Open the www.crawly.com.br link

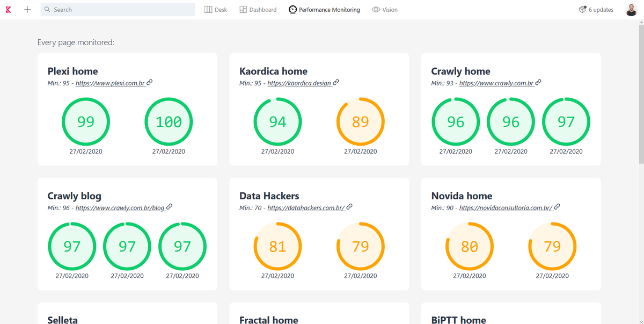tap(500, 83)
